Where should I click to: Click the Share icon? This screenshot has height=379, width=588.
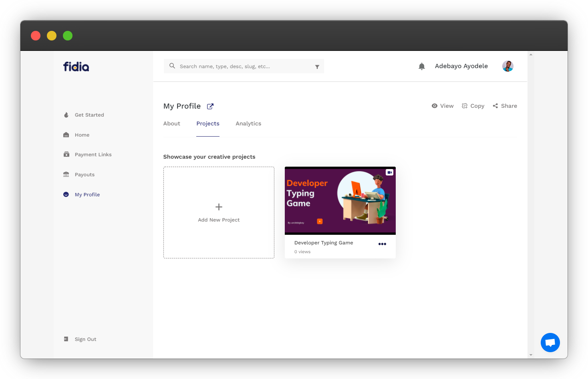tap(495, 106)
